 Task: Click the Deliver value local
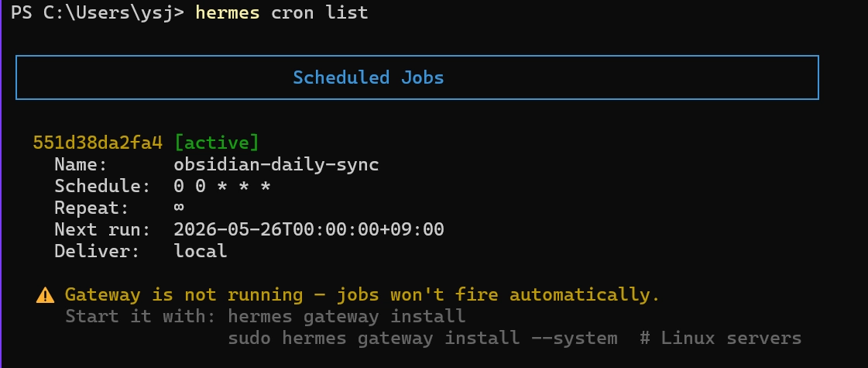tap(201, 251)
